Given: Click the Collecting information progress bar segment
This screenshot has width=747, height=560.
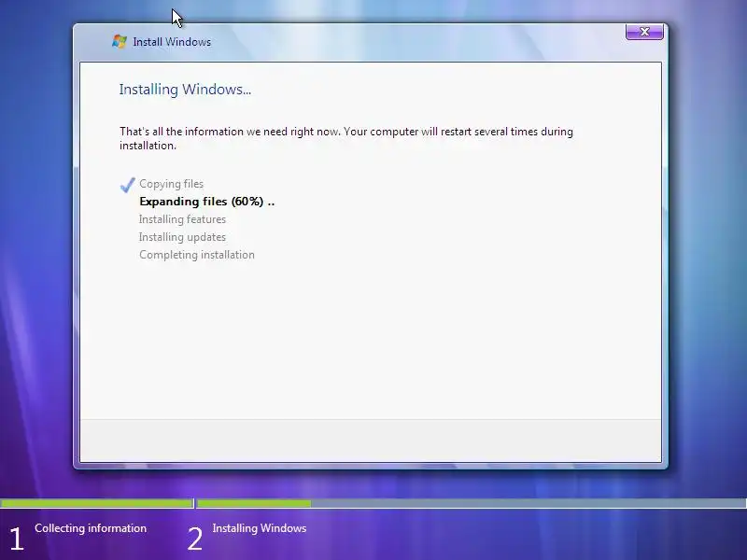Looking at the screenshot, I should point(96,503).
